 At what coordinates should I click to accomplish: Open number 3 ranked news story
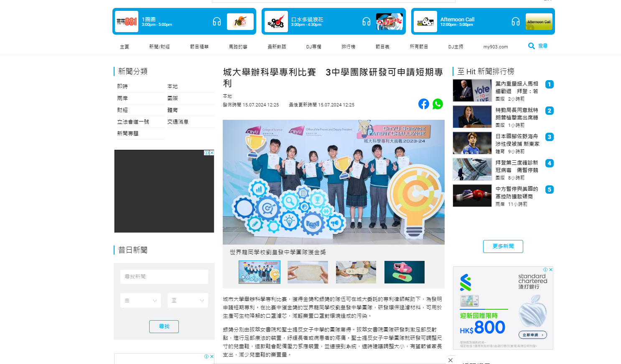pyautogui.click(x=517, y=140)
